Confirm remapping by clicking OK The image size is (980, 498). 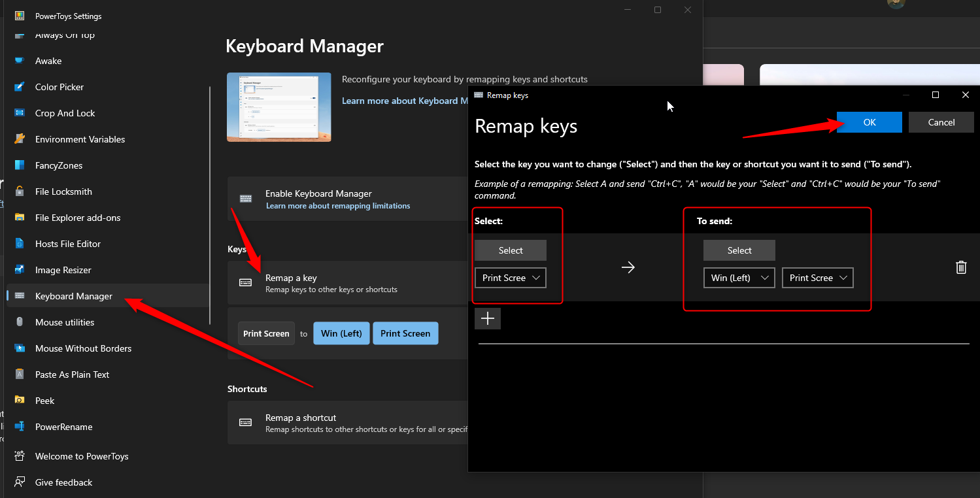click(x=869, y=122)
